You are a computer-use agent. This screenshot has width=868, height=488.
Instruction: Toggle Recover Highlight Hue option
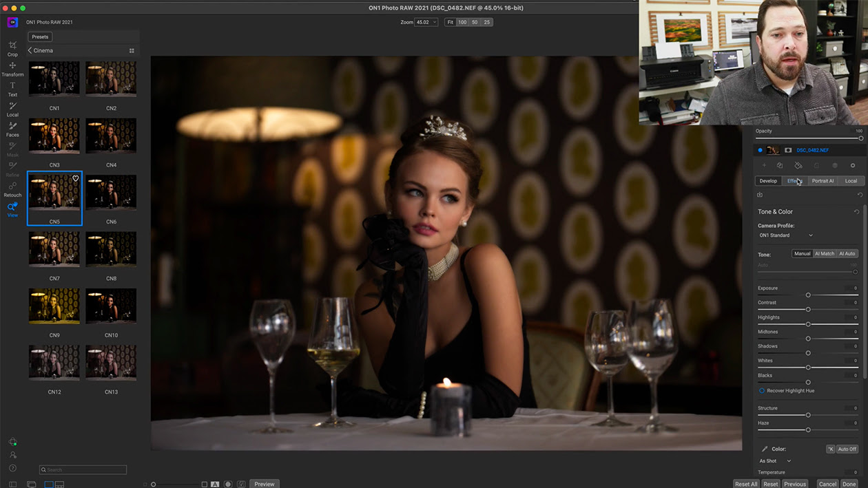point(762,390)
